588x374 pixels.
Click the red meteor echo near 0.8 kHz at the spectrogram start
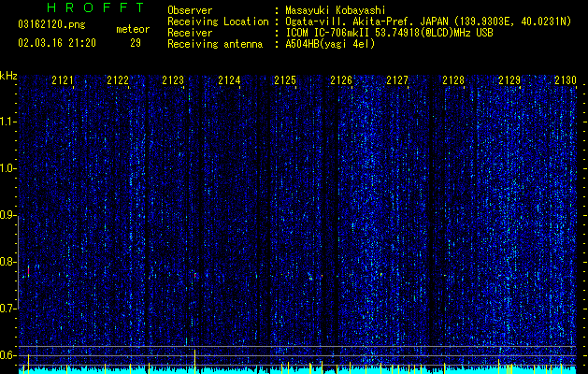pyautogui.click(x=28, y=271)
